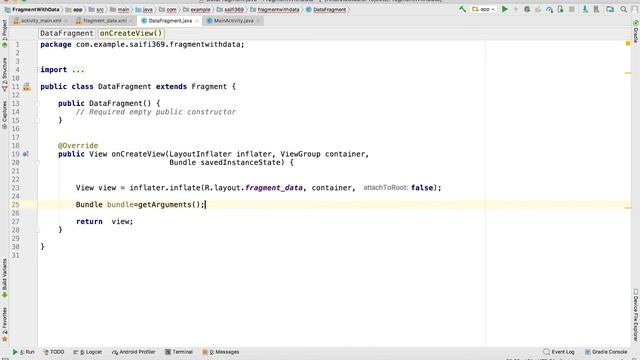Screen dimensions: 640x360
Task: Click the java folder breadcrumb
Action: 144,9
